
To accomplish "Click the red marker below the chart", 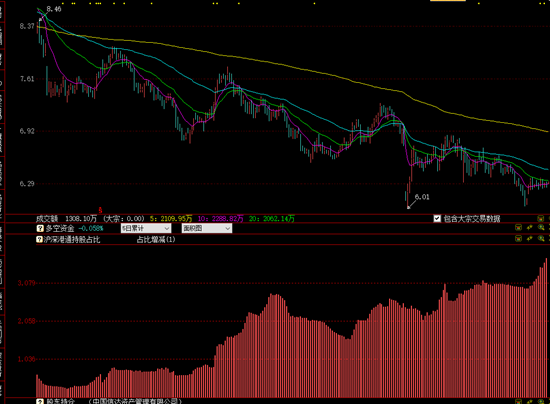I will 100,210.
